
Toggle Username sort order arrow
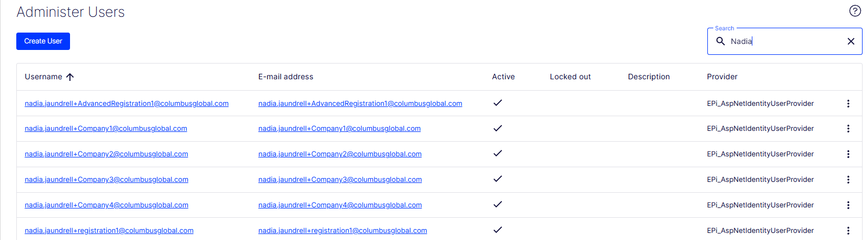point(70,77)
